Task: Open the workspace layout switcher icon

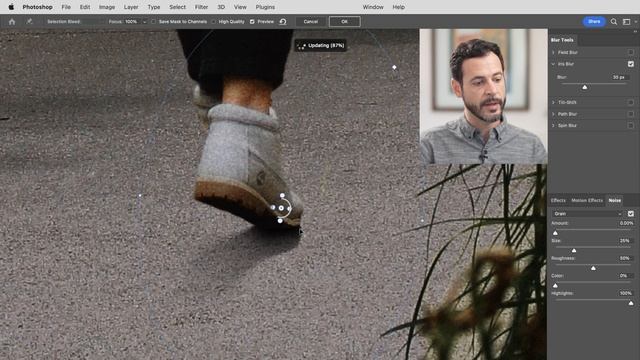Action: (x=627, y=22)
